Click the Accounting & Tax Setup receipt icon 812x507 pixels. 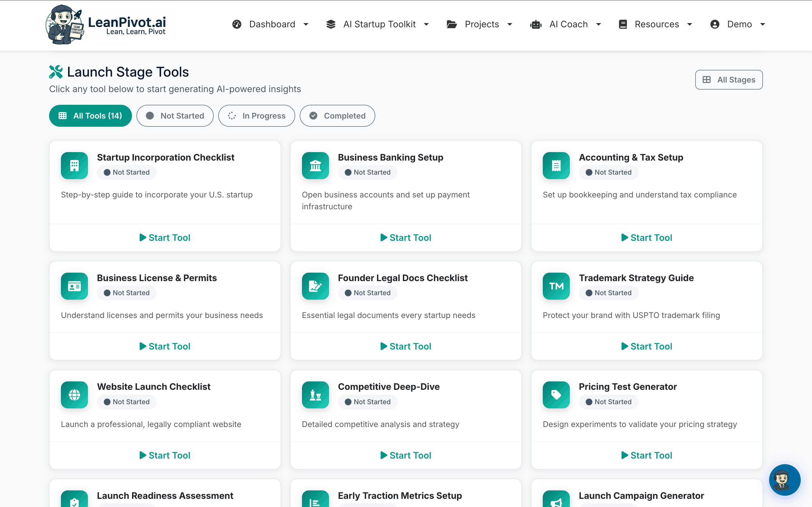[x=556, y=165]
